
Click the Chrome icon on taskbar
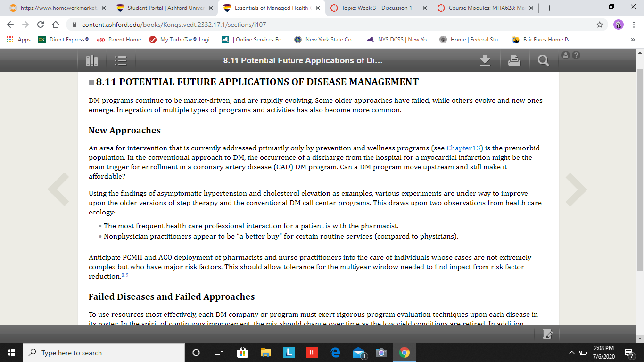tap(405, 353)
